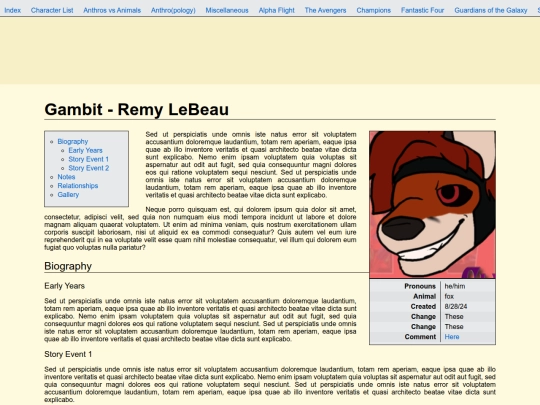Click the Pronouns label in infobox
The width and height of the screenshot is (540, 405).
tap(420, 286)
